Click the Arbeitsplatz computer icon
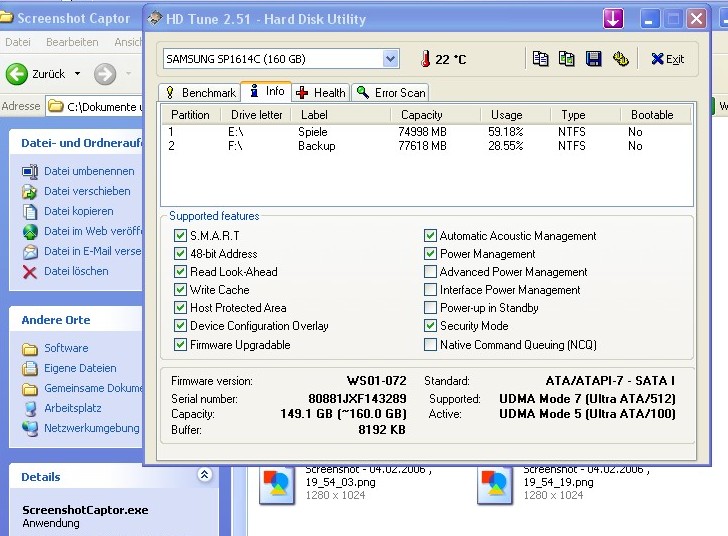 30,409
